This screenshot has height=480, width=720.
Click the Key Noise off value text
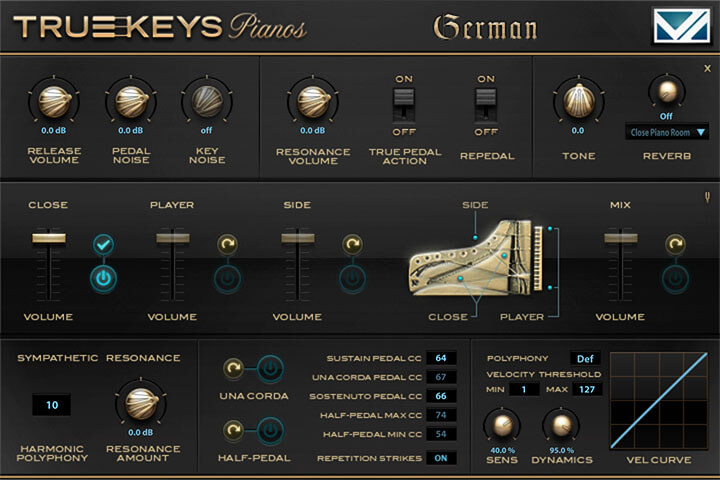click(x=207, y=130)
